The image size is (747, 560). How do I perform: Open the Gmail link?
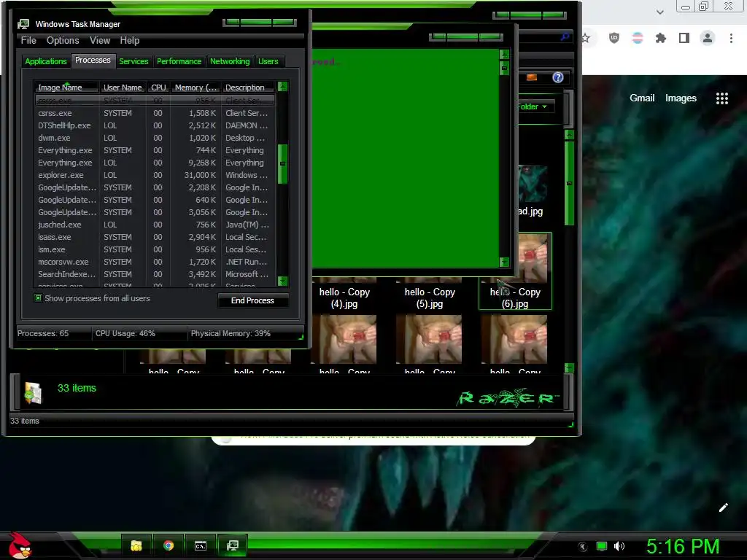click(x=642, y=98)
